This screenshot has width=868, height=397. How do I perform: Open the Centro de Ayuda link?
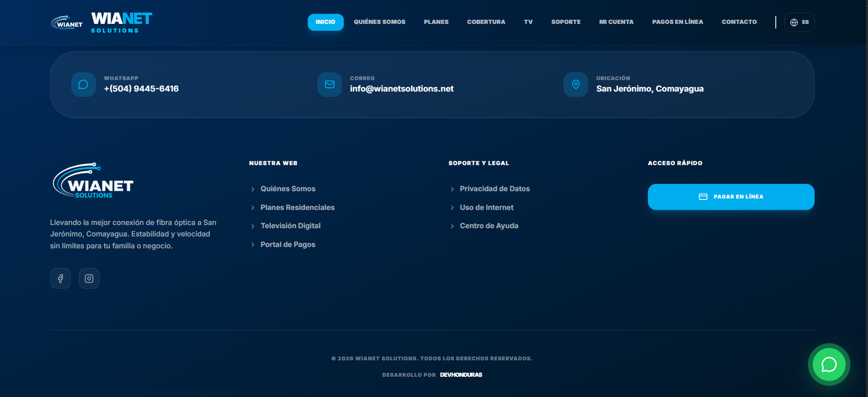[489, 226]
